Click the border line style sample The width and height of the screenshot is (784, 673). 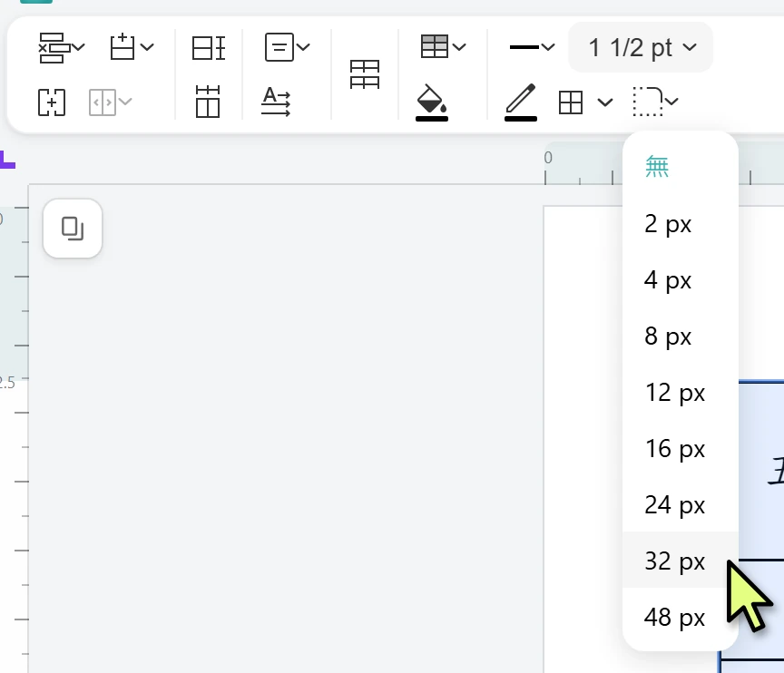[524, 47]
